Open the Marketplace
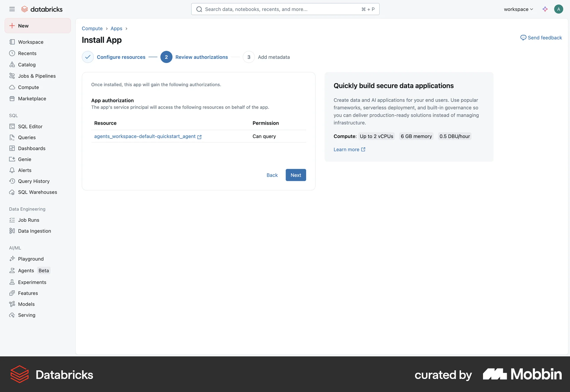The height and width of the screenshot is (392, 570). coord(32,98)
